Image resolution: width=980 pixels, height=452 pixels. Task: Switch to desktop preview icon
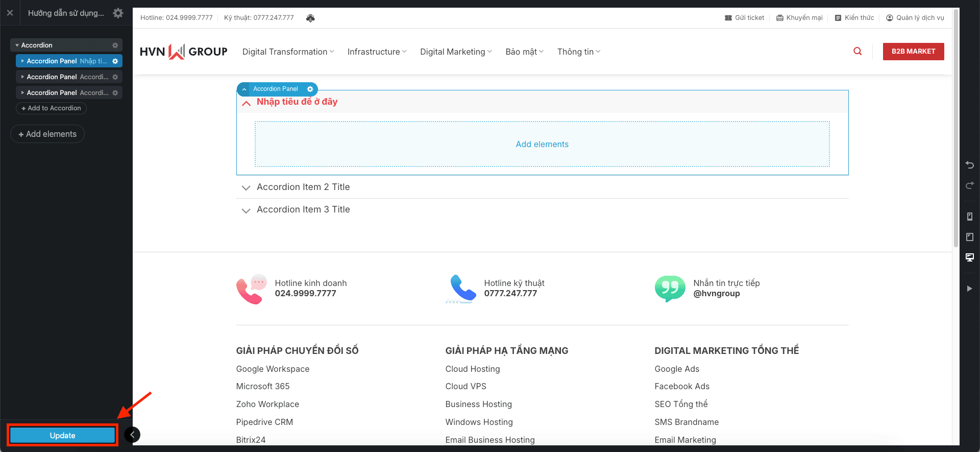[969, 257]
